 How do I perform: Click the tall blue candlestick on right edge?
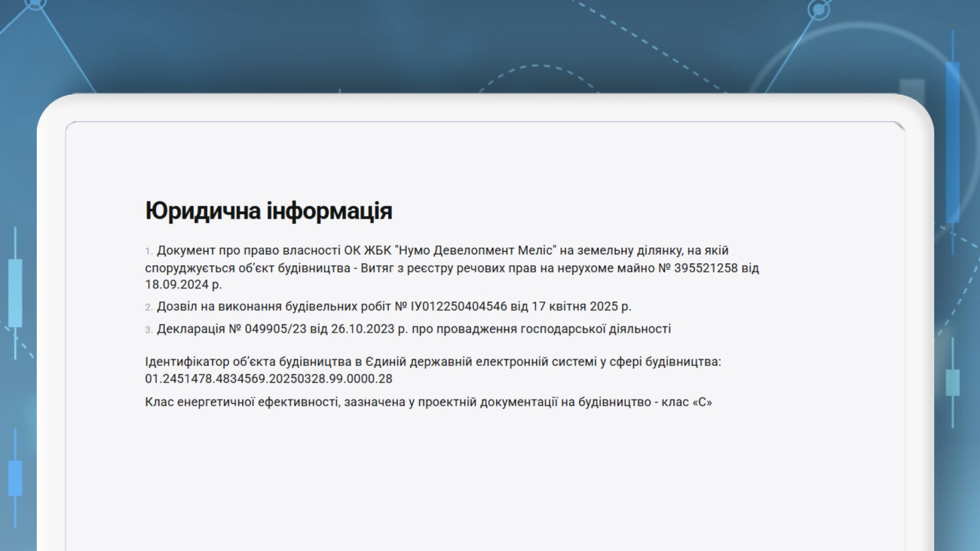pos(952,141)
